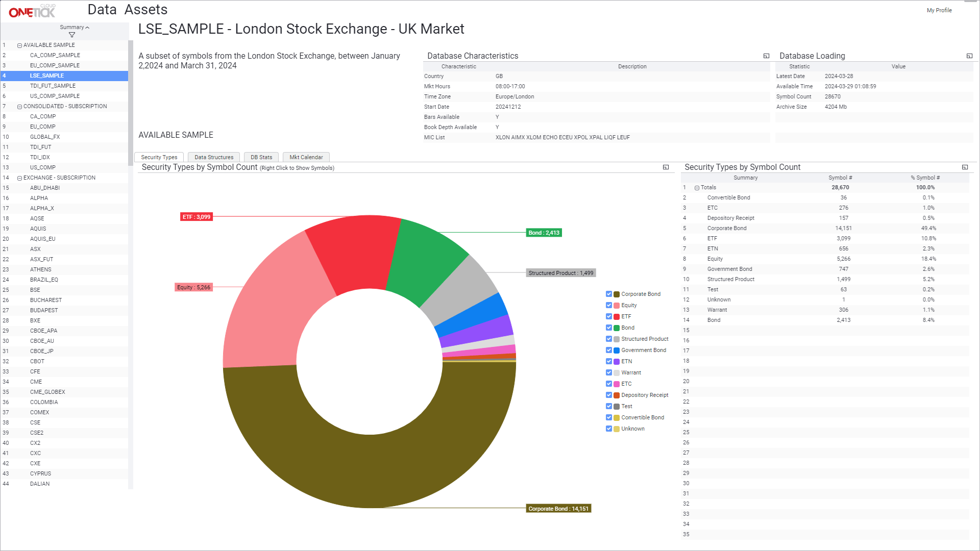980x551 pixels.
Task: Collapse the AVAILABLE SAMPLE tree group
Action: coord(19,45)
